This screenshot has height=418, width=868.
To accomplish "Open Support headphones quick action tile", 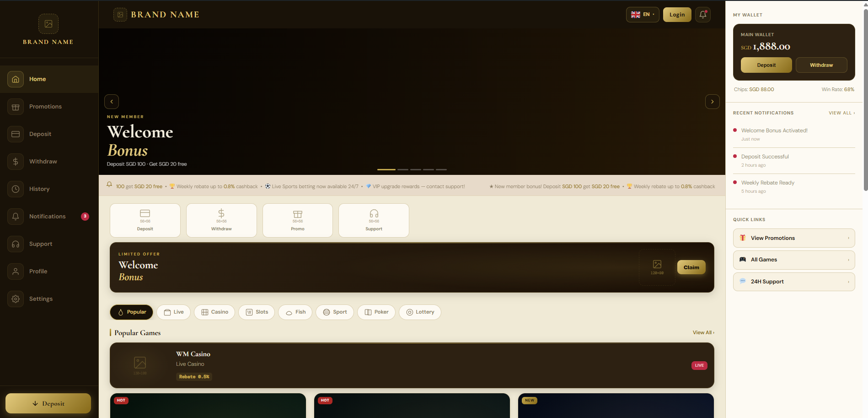I will (374, 220).
